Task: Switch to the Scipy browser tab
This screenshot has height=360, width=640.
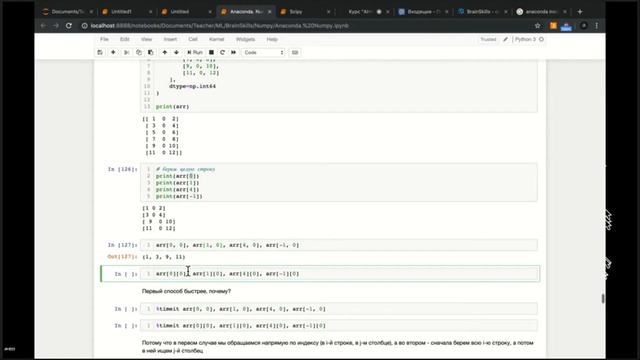Action: (304, 12)
